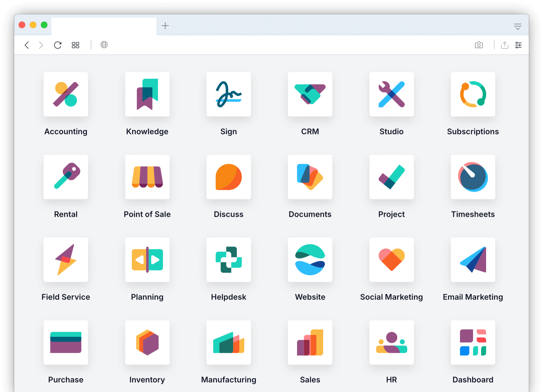Open the Timesheets app icon
543x392 pixels.
click(x=473, y=177)
